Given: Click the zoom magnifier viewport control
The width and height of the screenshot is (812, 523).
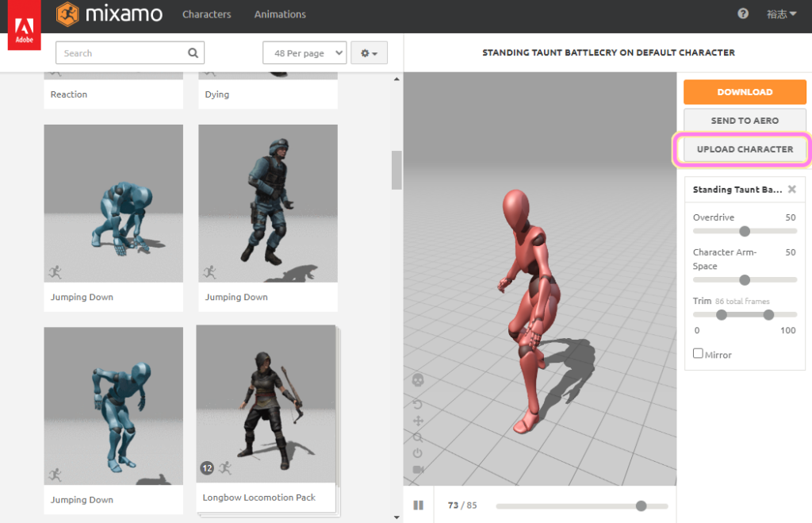Looking at the screenshot, I should (x=418, y=437).
